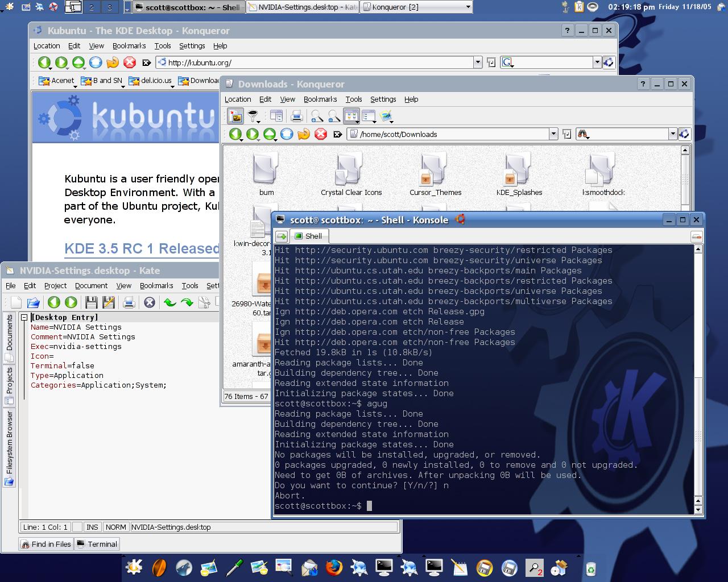Launch Firefox from bottom dock
The image size is (728, 582).
(334, 567)
